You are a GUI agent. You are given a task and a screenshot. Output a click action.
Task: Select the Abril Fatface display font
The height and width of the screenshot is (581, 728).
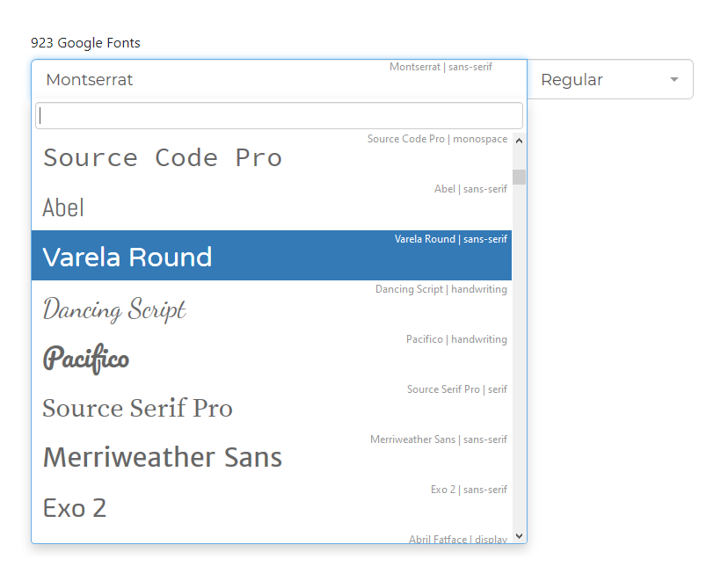point(264,539)
